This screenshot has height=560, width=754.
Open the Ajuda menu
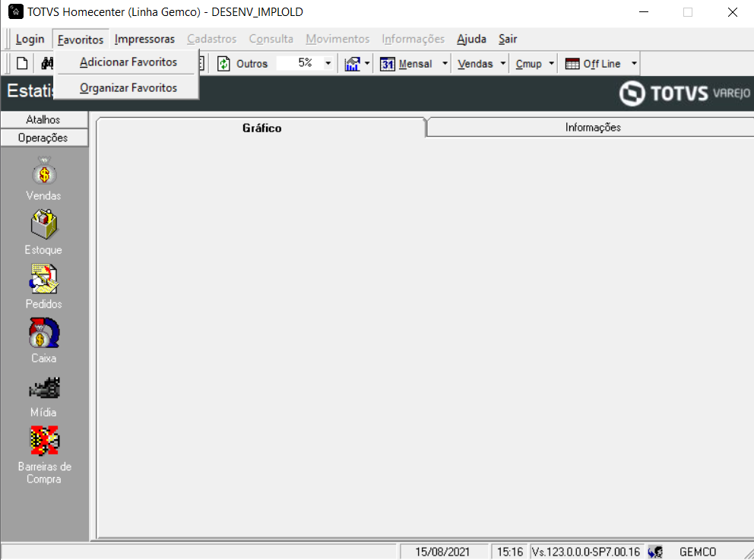click(x=471, y=39)
